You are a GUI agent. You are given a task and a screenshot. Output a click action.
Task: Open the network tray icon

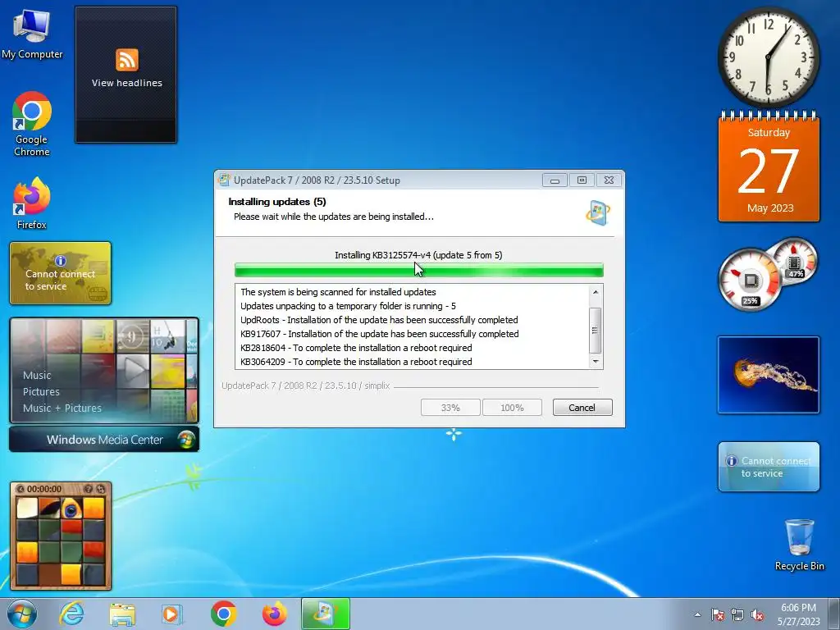(x=737, y=614)
